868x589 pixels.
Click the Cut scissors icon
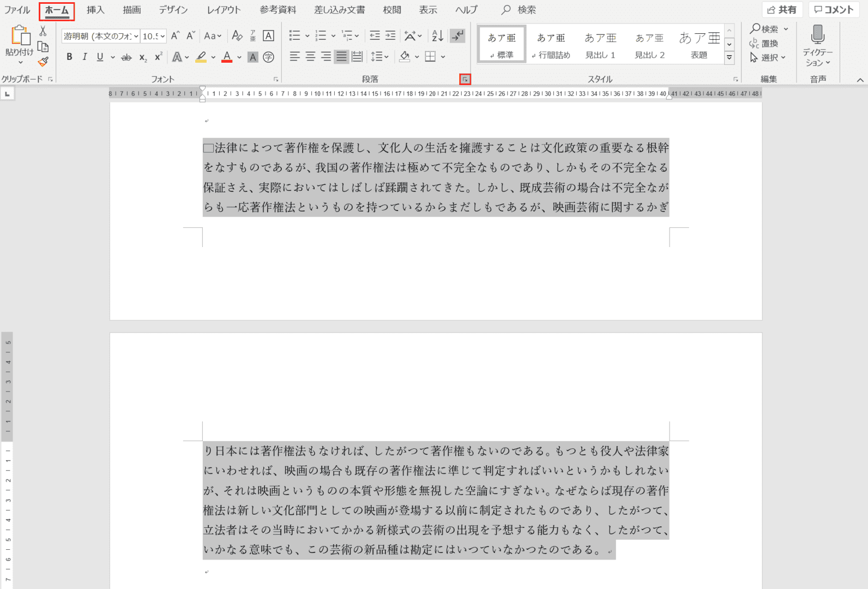(43, 31)
